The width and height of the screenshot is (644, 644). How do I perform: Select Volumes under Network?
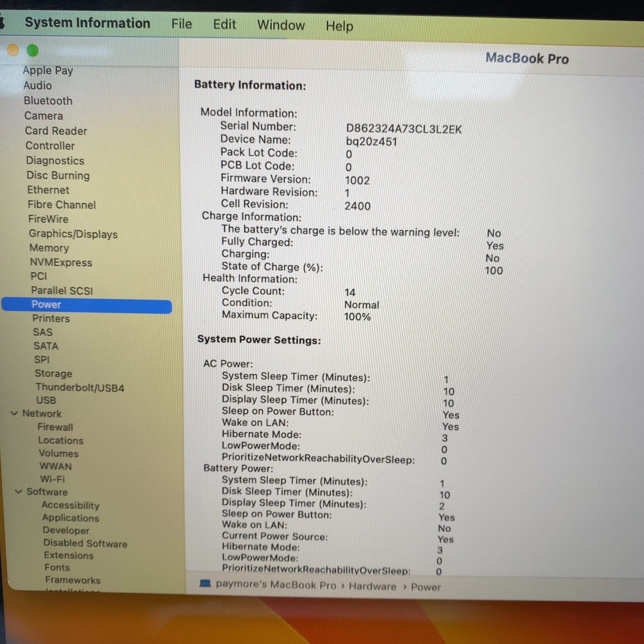(59, 453)
